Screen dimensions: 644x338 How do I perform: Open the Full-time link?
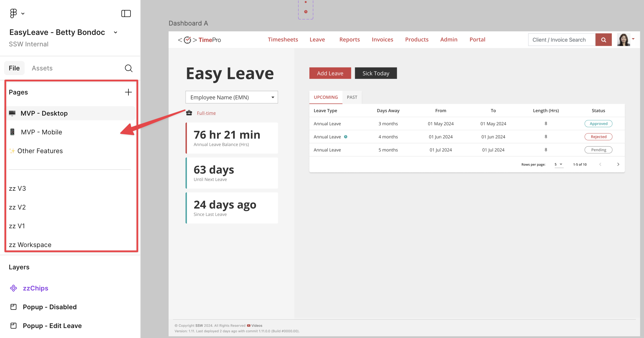click(206, 113)
